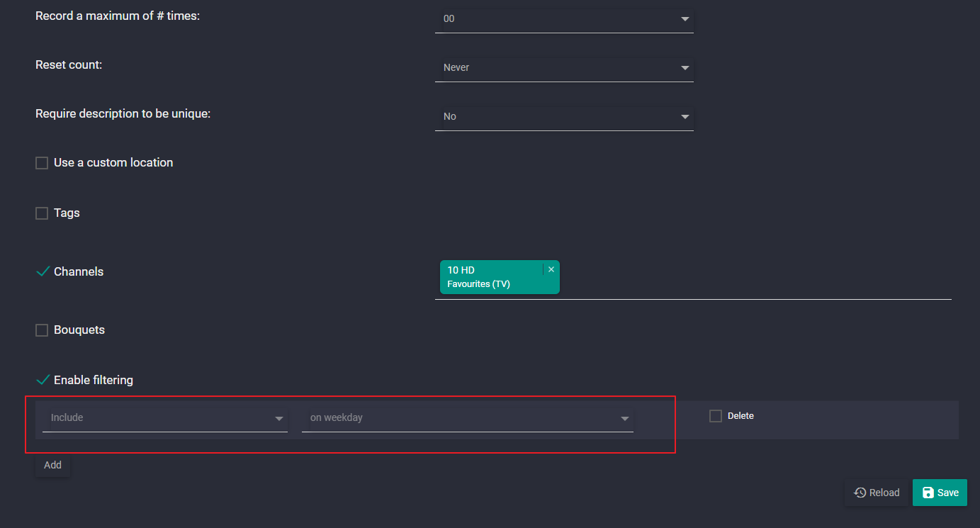Click the caret icon on the Include field

[x=279, y=419]
